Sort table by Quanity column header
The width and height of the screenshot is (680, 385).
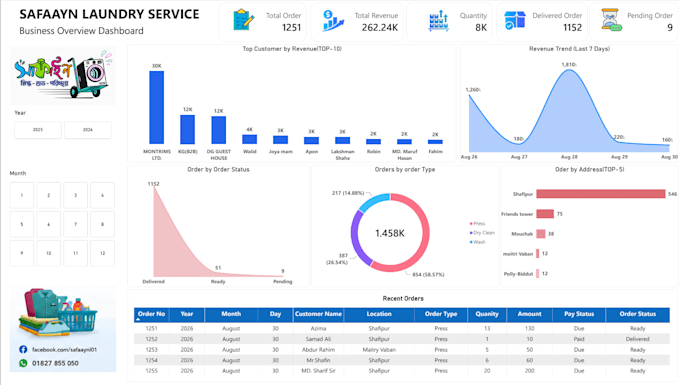click(487, 314)
